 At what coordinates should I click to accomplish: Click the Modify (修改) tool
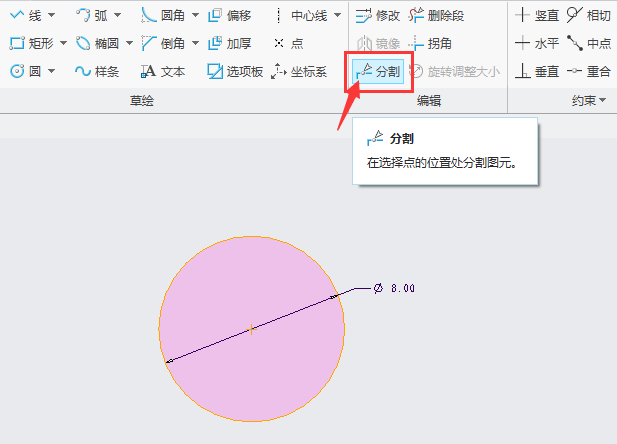377,16
